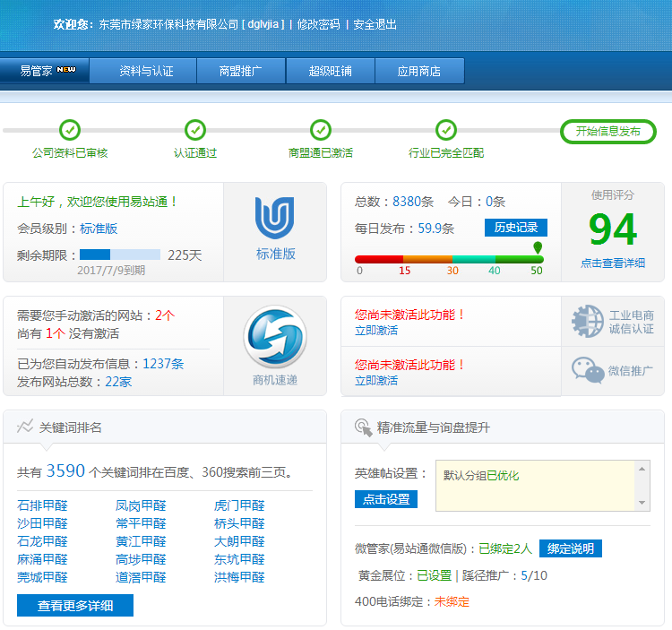The image size is (672, 630).
Task: Click the 微信推广 chat bubble icon
Action: [588, 370]
